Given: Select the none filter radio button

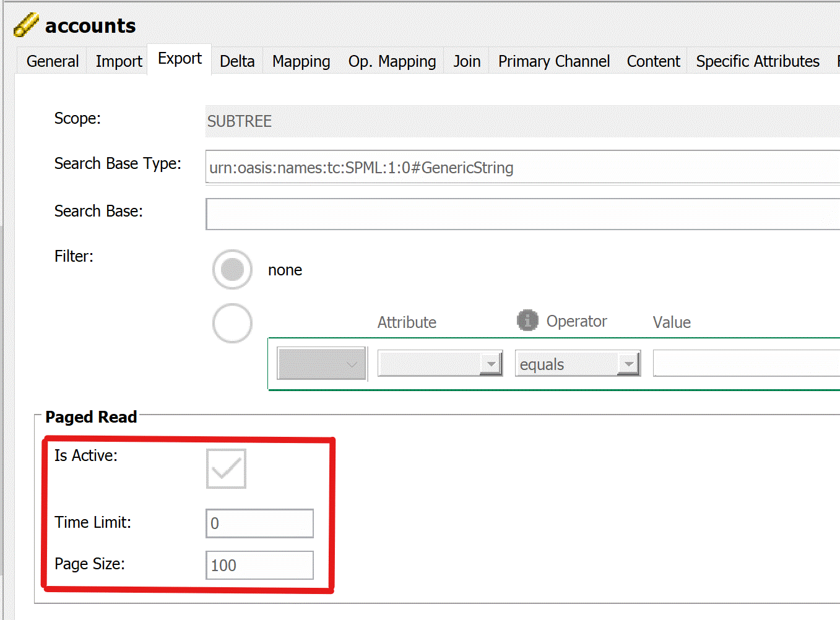Looking at the screenshot, I should 232,269.
